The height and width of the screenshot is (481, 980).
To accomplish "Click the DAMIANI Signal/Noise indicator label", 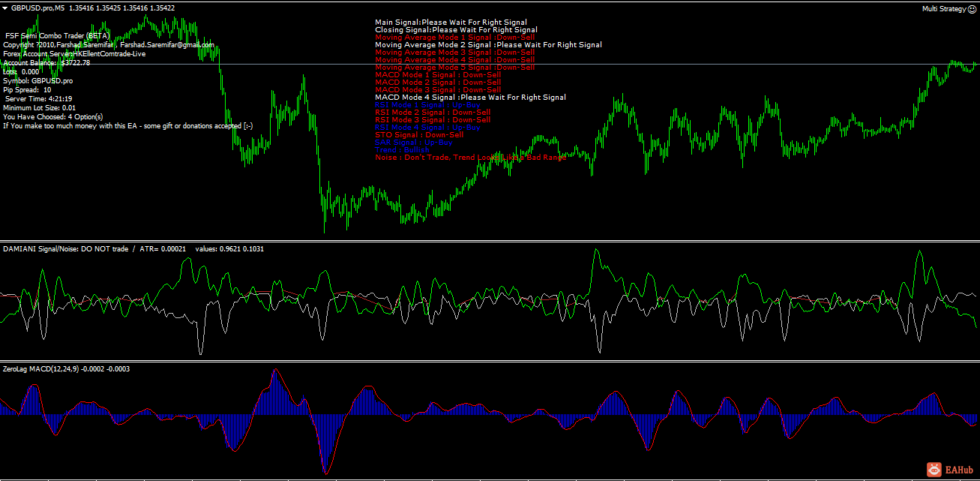I will click(65, 248).
